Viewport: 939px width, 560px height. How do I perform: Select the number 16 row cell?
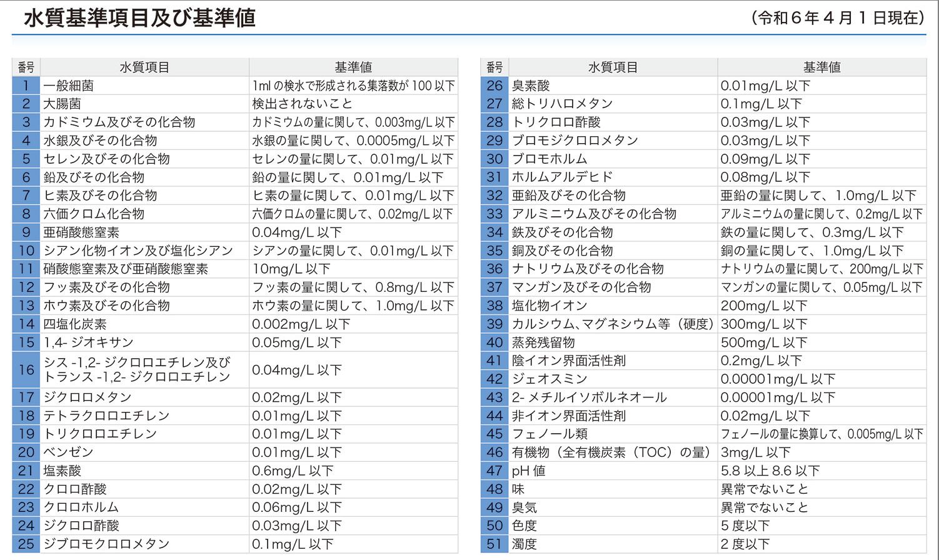click(26, 370)
